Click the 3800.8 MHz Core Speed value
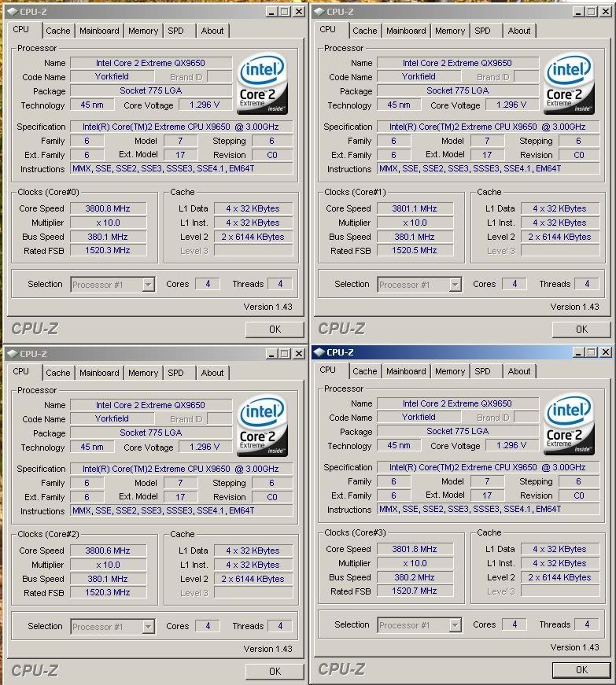Viewport: 616px width, 685px height. 108,209
